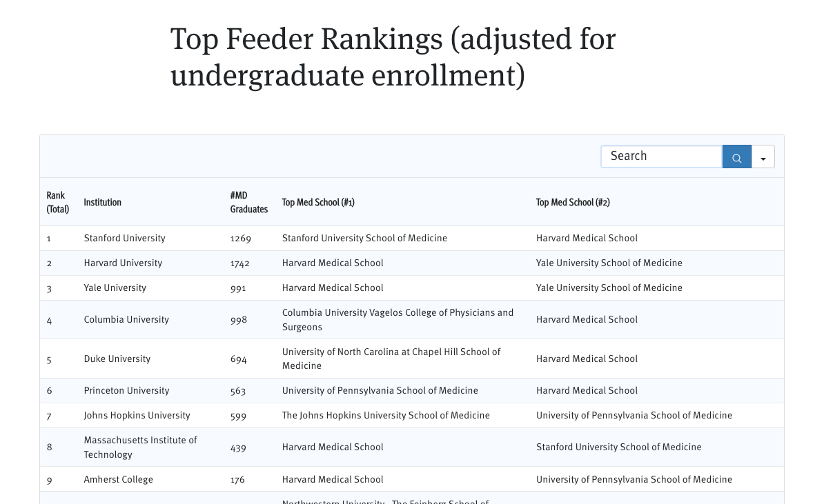Select Columbia Vagelos College of Physicians cell
Image resolution: width=824 pixels, height=504 pixels.
point(398,320)
